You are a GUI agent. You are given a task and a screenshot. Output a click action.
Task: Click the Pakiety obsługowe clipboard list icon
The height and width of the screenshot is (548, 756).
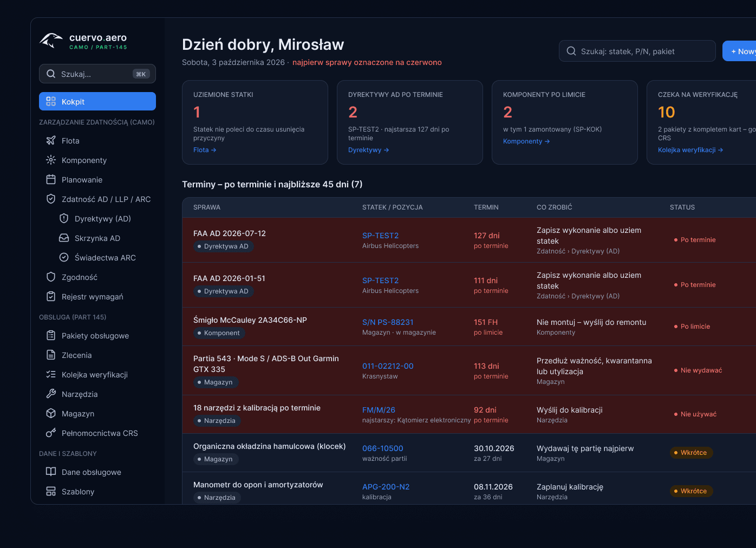tap(51, 335)
